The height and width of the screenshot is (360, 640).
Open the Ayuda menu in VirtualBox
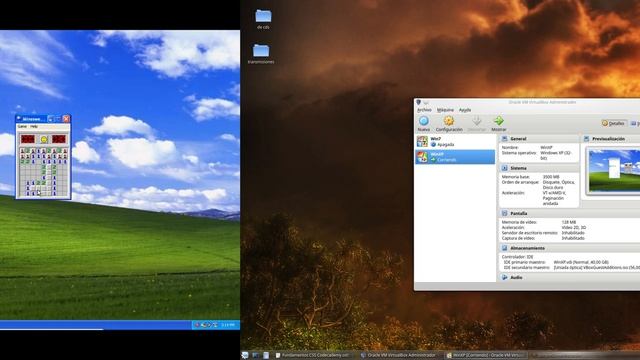[465, 110]
